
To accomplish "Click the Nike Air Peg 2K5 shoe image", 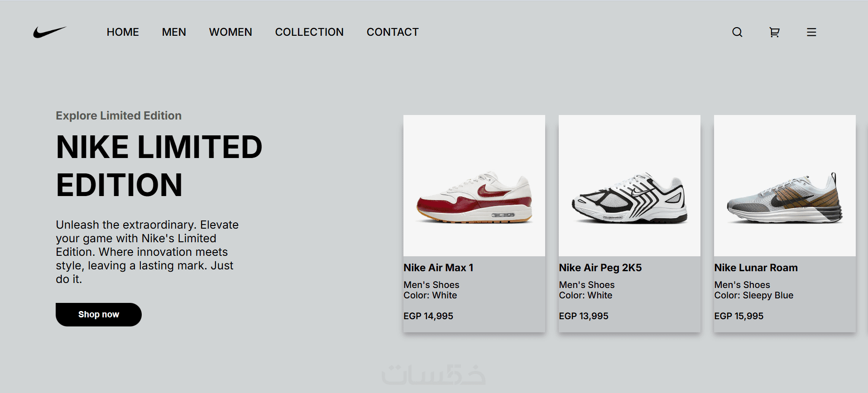I will 629,186.
